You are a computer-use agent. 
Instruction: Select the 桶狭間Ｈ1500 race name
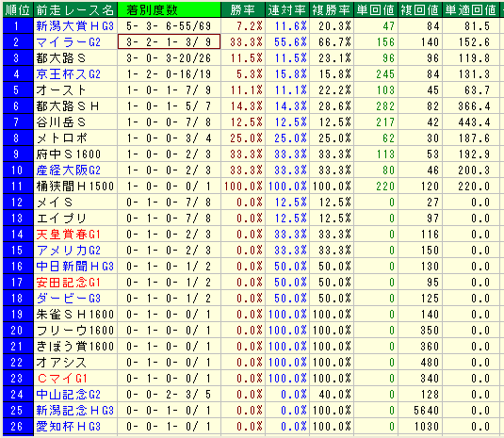pos(74,187)
